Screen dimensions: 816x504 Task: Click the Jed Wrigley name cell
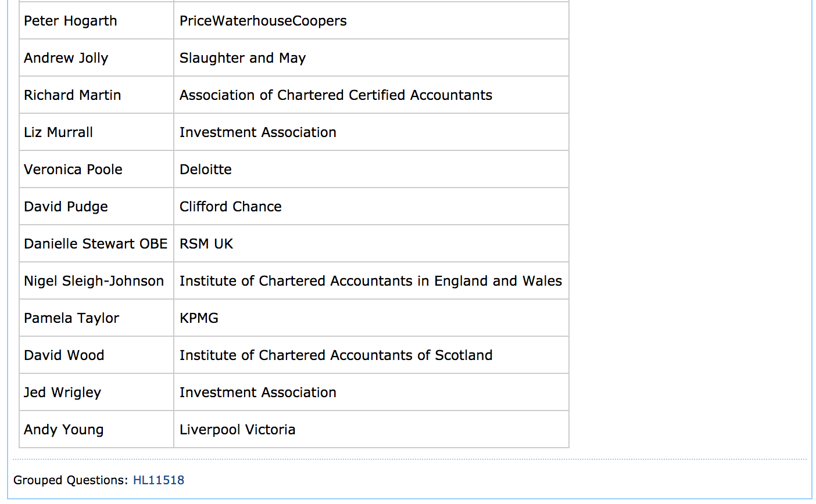(62, 393)
